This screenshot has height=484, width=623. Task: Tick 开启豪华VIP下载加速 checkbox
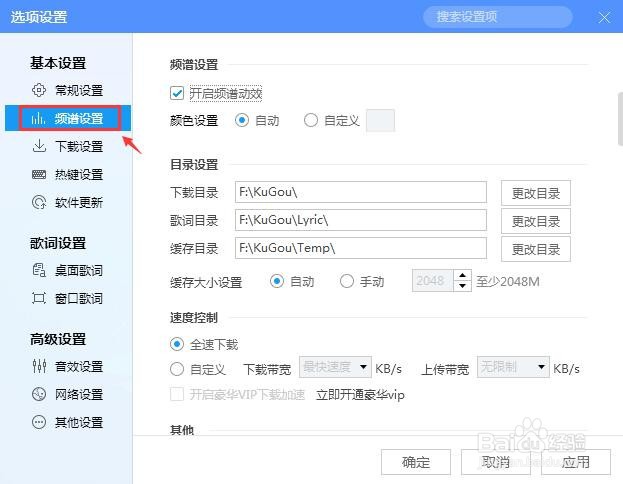tap(177, 394)
